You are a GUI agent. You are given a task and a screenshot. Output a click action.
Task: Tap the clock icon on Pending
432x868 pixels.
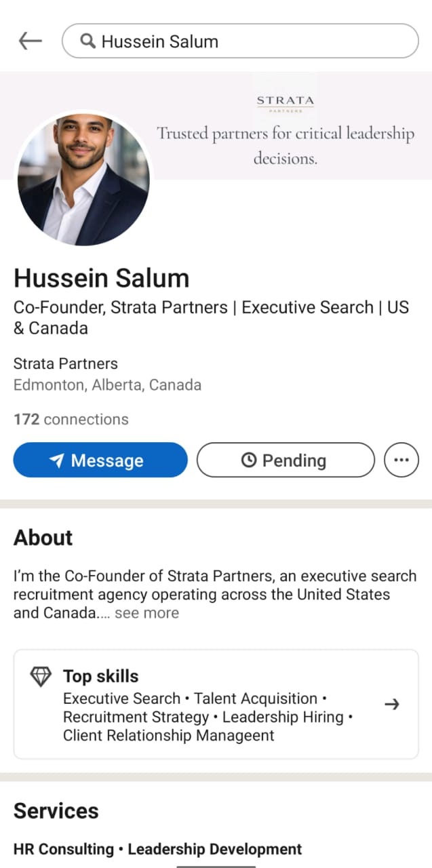point(249,460)
